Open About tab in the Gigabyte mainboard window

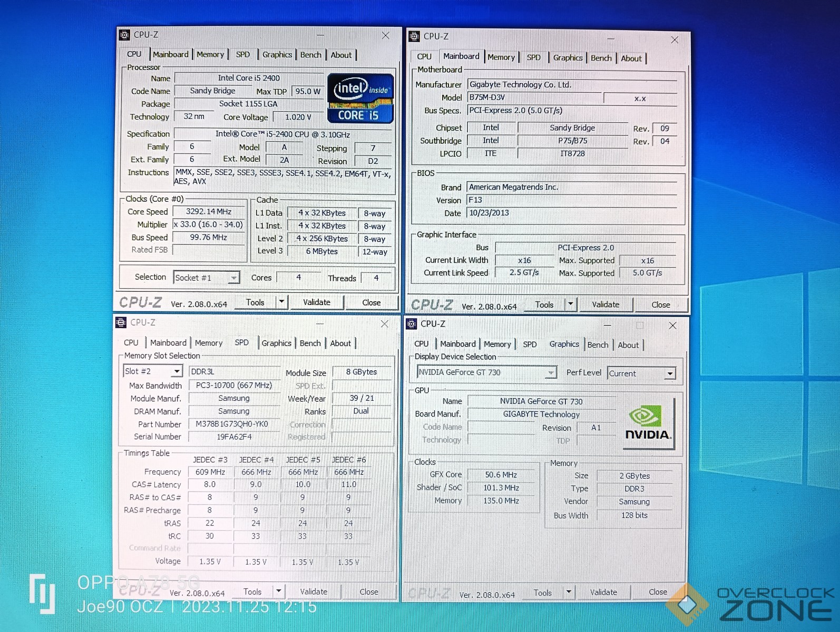click(x=631, y=58)
